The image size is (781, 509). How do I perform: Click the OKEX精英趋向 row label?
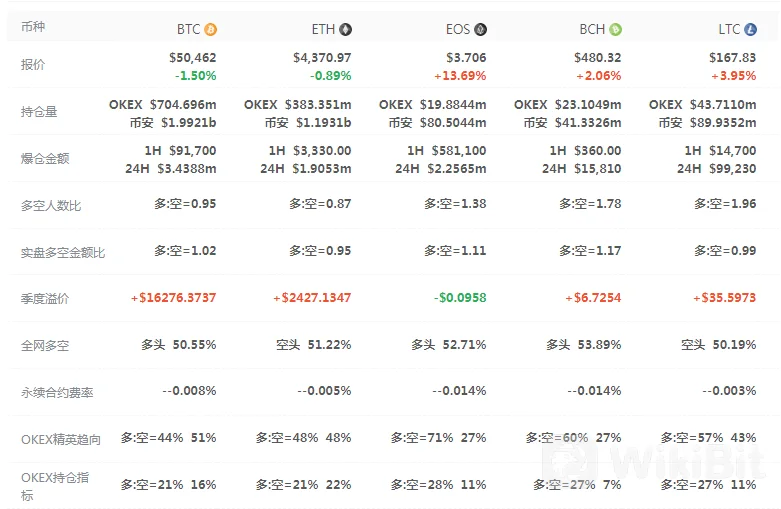point(61,439)
